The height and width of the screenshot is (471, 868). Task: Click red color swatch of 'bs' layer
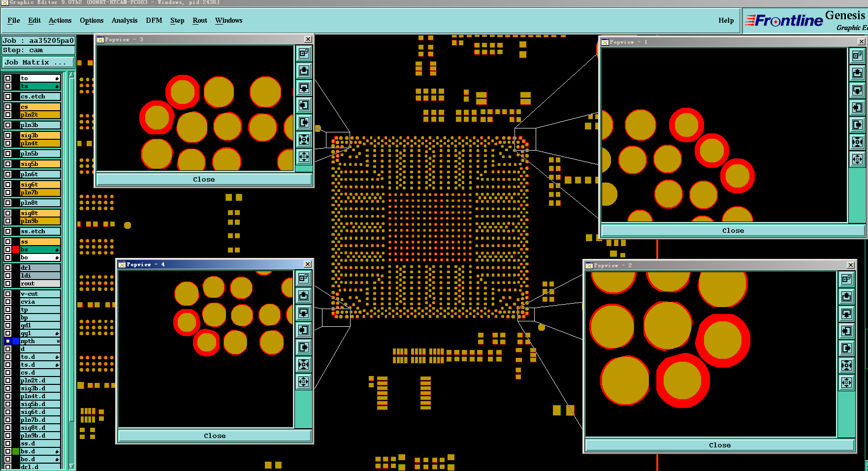click(x=16, y=250)
